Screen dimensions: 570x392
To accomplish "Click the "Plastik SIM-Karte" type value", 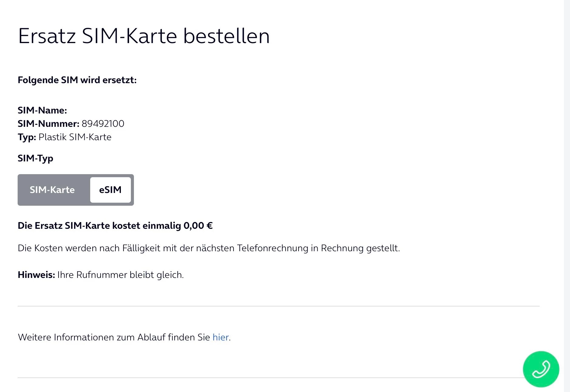I will (x=75, y=137).
